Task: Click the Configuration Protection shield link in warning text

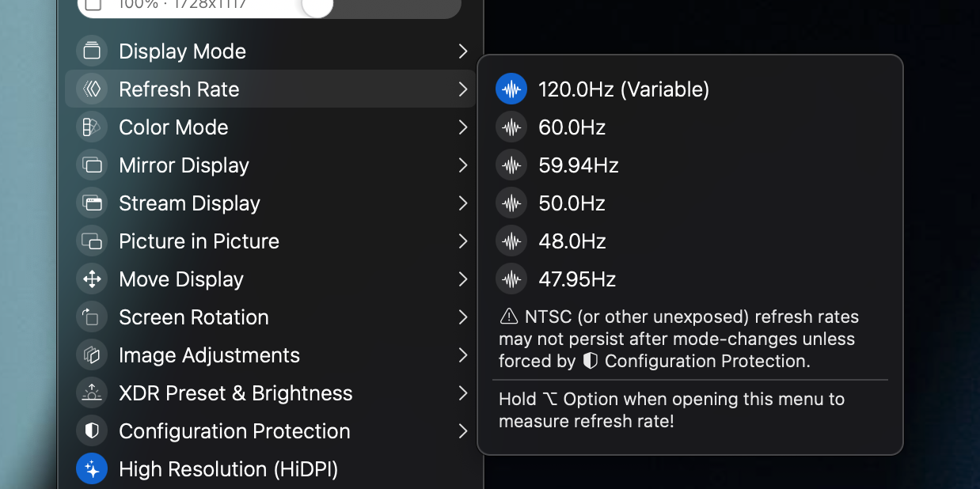Action: tap(589, 361)
